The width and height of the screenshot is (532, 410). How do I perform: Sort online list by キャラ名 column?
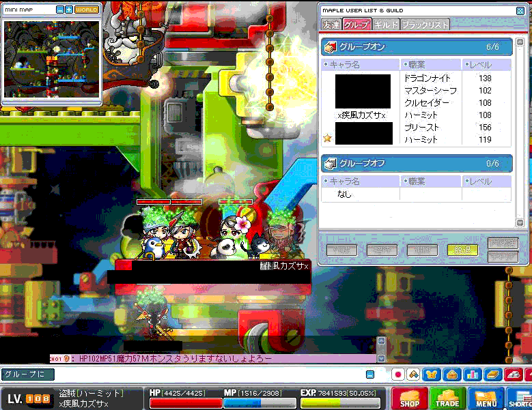(x=361, y=64)
